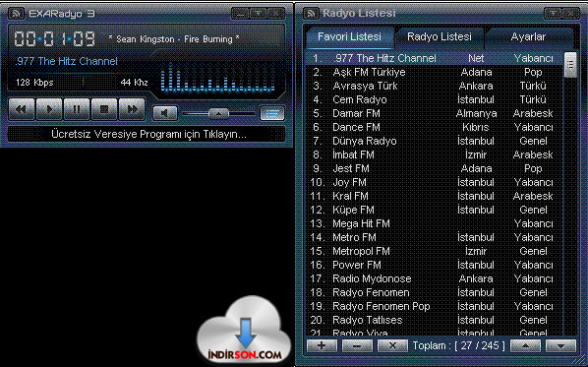Click the Toplam 27 / 245 counter
The width and height of the screenshot is (588, 367).
point(458,345)
